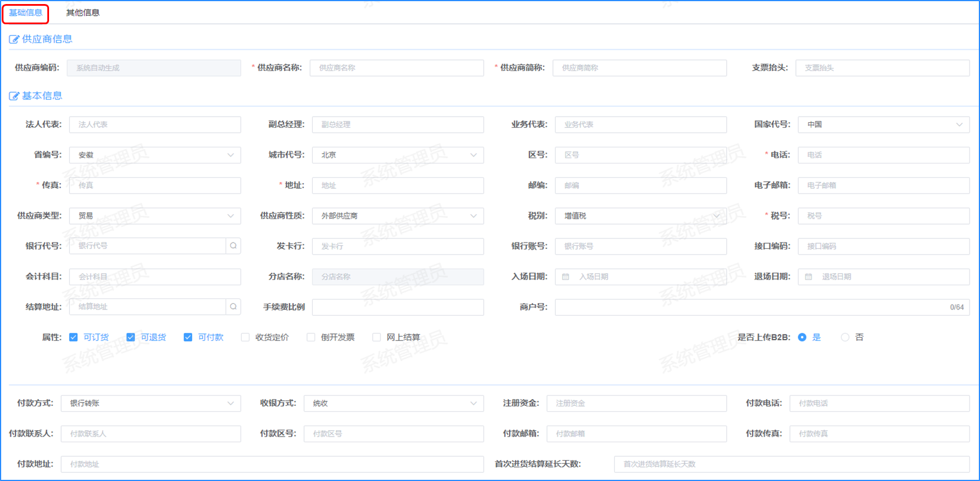Expand the 付款方式 dropdown showing 银行转账
980x481 pixels.
(151, 404)
